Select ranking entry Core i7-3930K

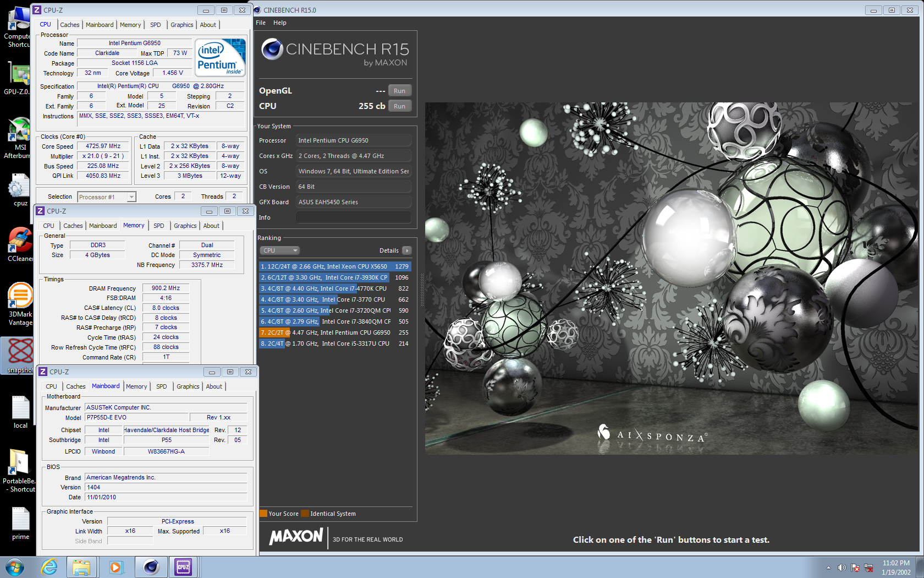(x=335, y=277)
